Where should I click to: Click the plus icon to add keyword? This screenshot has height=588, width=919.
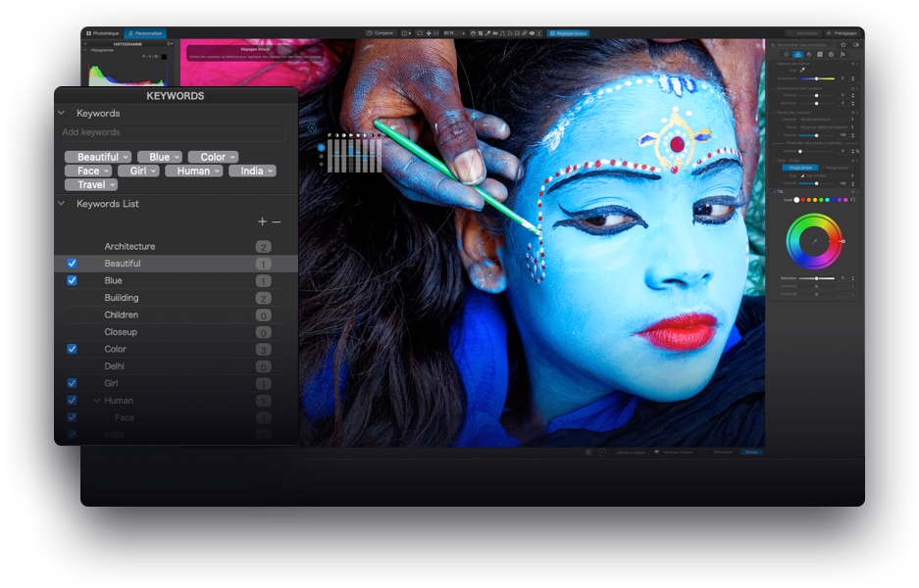262,222
